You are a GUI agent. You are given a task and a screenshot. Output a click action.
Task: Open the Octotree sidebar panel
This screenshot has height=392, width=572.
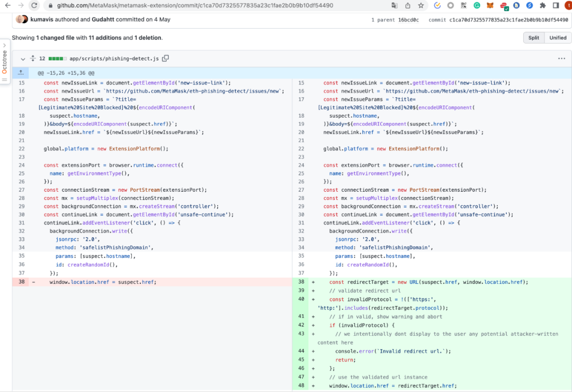(5, 61)
